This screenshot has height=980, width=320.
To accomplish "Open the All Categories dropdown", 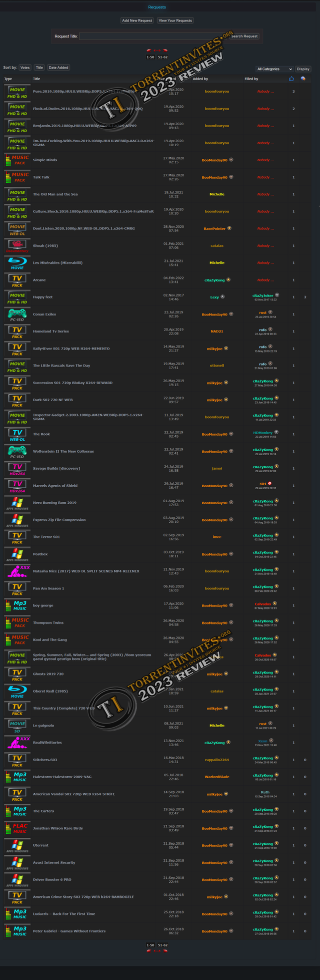I will (x=274, y=69).
